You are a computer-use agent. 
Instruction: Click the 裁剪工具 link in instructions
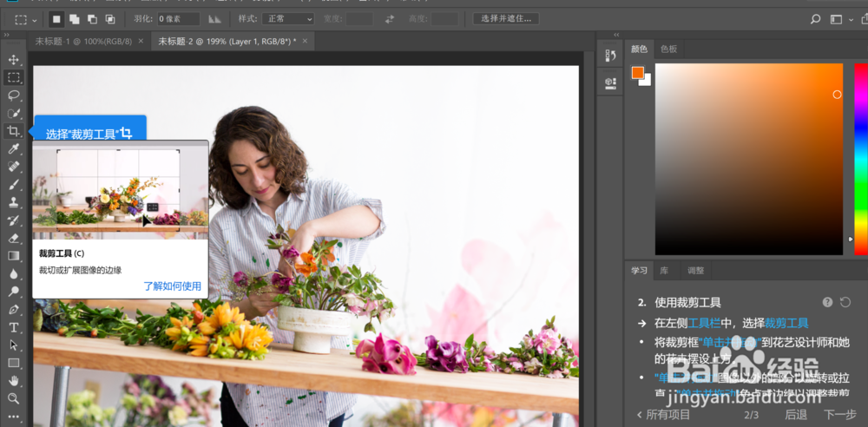(x=786, y=323)
